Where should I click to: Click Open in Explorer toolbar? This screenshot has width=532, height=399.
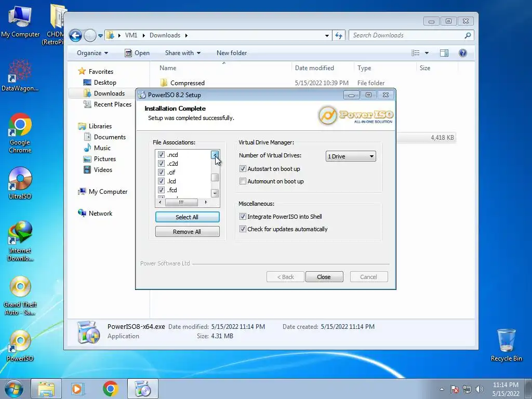click(137, 53)
